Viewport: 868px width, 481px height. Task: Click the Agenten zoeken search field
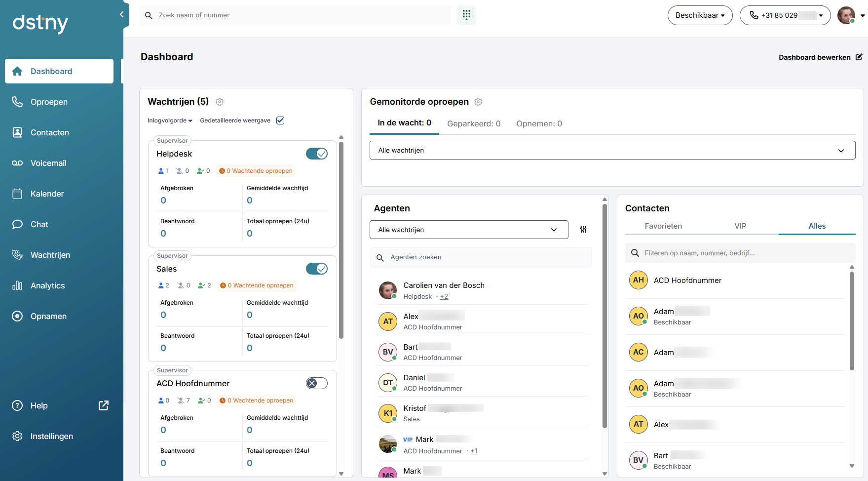(481, 257)
